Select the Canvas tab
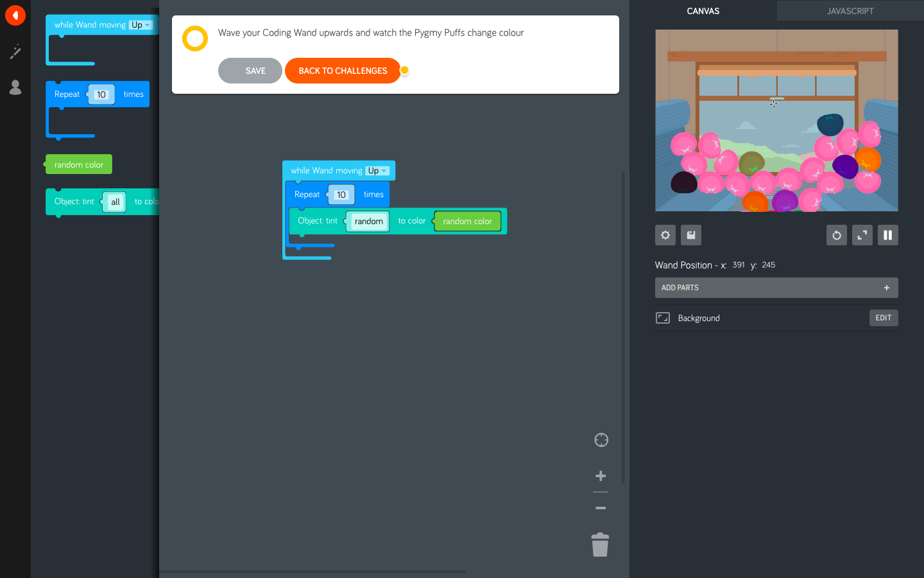 coord(703,11)
